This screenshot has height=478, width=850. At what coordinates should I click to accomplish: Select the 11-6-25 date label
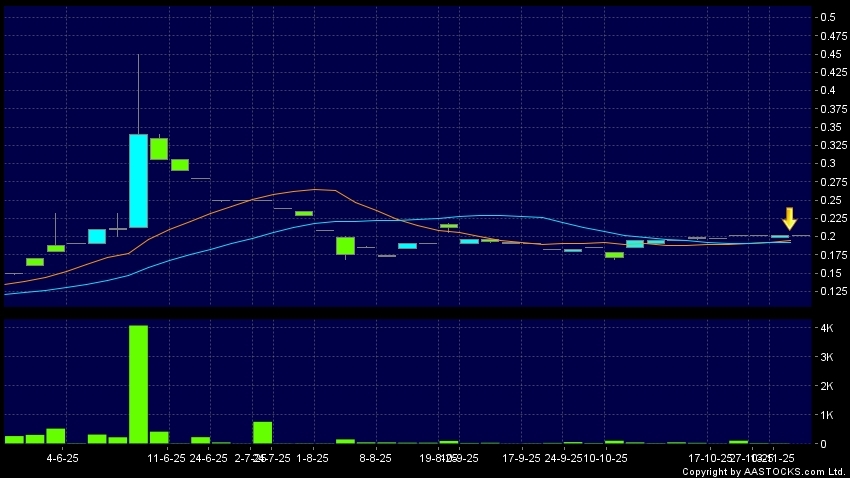click(x=166, y=458)
